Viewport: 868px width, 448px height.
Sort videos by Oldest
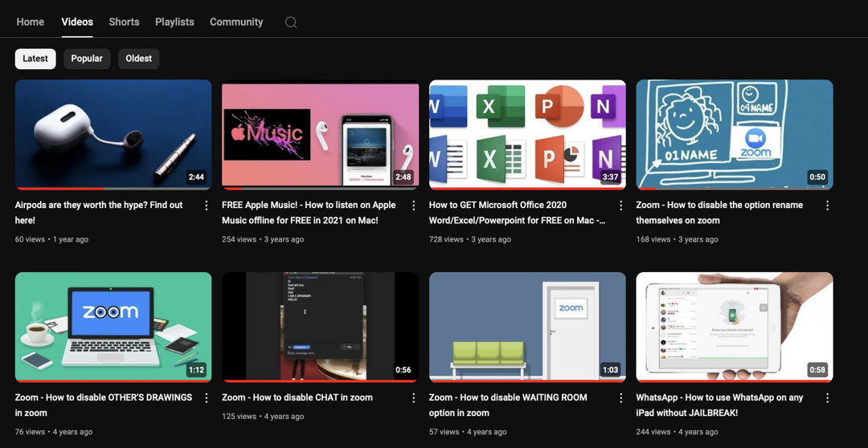click(138, 59)
